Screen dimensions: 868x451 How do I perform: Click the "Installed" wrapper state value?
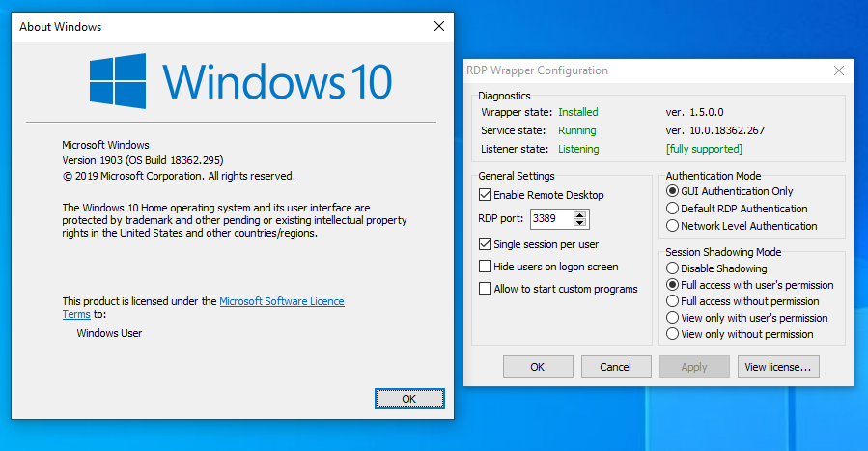(578, 112)
